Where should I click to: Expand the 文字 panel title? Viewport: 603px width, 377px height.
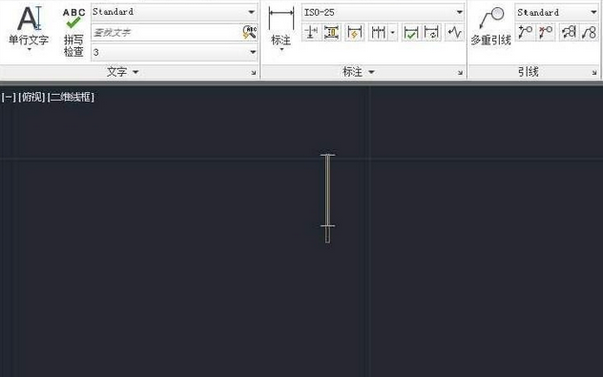tap(122, 72)
